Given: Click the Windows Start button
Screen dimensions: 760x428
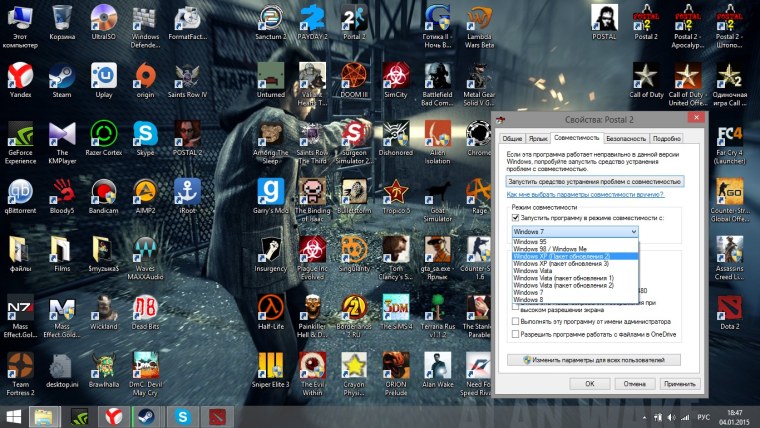Looking at the screenshot, I should [12, 414].
